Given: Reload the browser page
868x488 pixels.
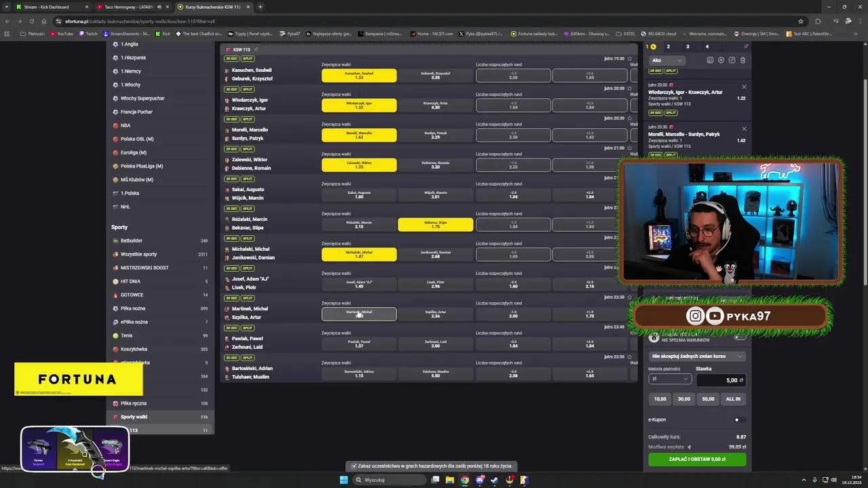Looking at the screenshot, I should [x=33, y=21].
